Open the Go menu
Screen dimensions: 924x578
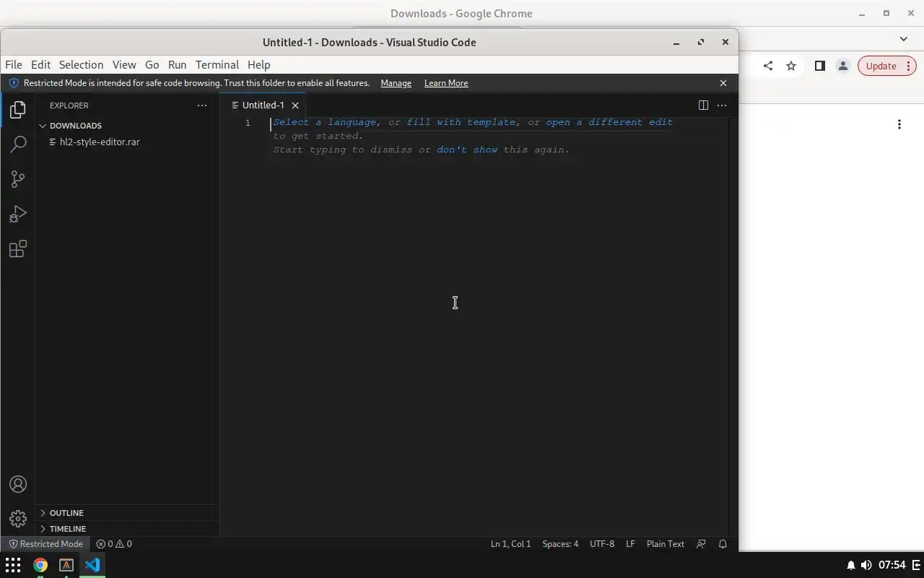point(152,65)
